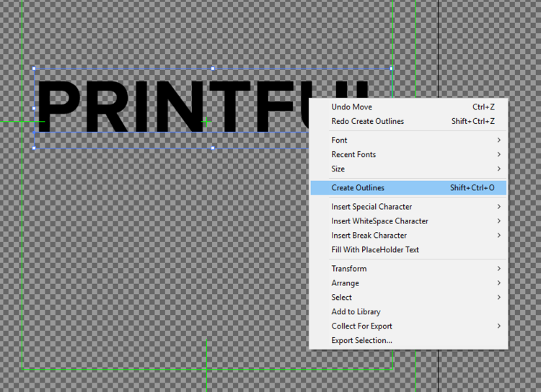Expand arrow beside Transform entry

click(499, 269)
